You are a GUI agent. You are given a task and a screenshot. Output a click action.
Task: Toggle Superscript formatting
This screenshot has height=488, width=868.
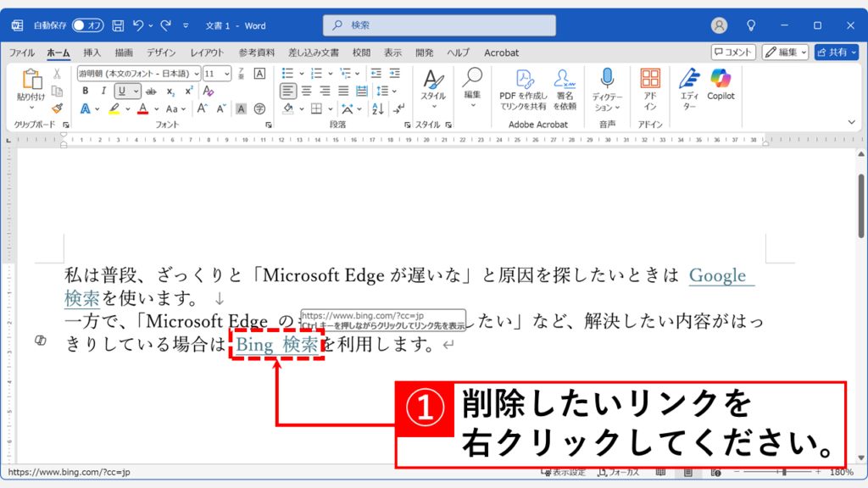(x=189, y=91)
